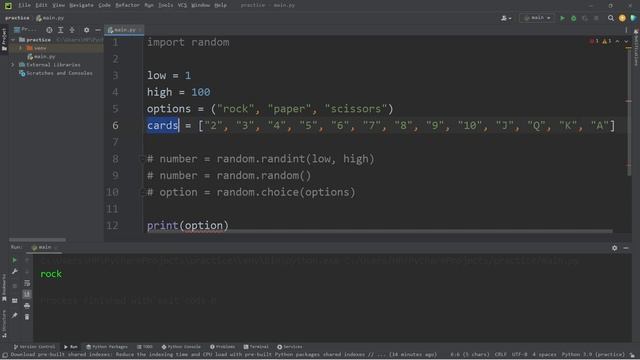Clear Run console with the trash icon
Viewport: 640px width, 360px height.
[x=27, y=317]
